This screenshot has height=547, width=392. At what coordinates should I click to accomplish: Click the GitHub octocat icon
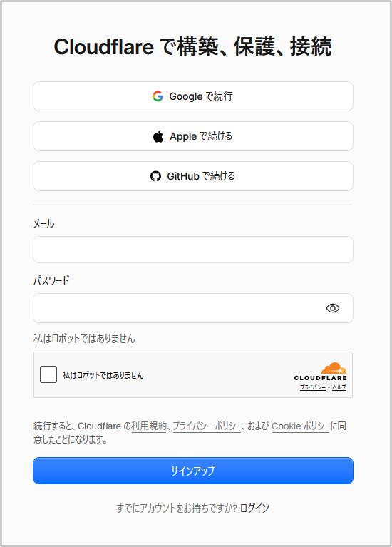tap(155, 176)
